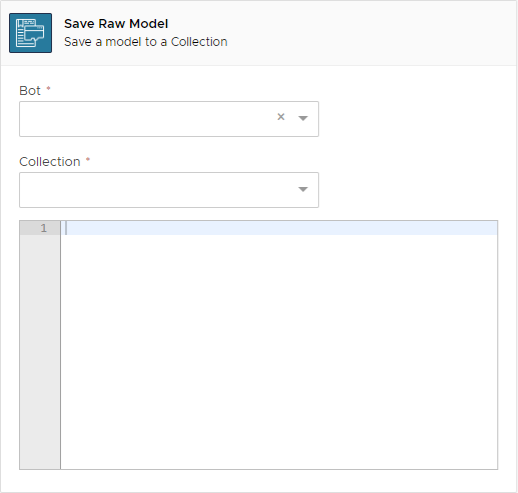Click the highlighted active line in editor

point(279,228)
